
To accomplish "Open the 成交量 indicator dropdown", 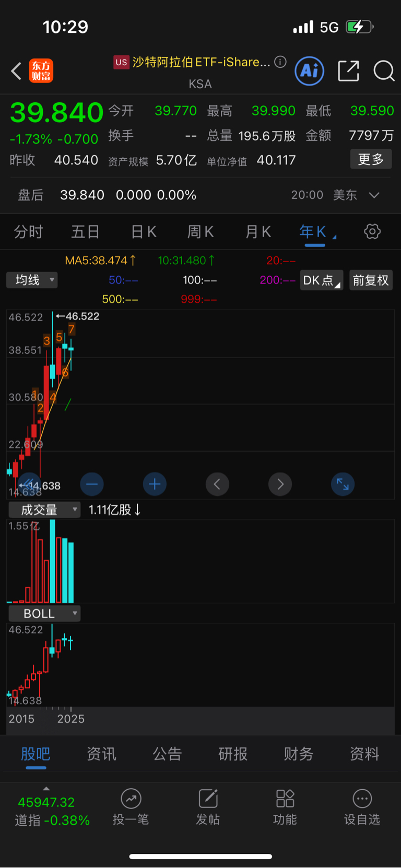I will click(44, 510).
